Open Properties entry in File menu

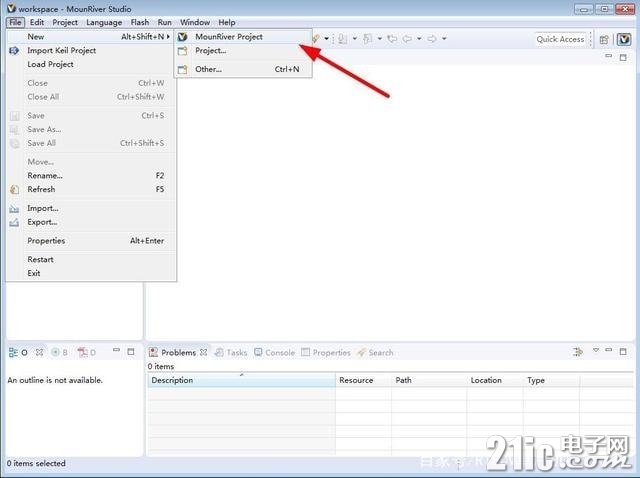91,241
